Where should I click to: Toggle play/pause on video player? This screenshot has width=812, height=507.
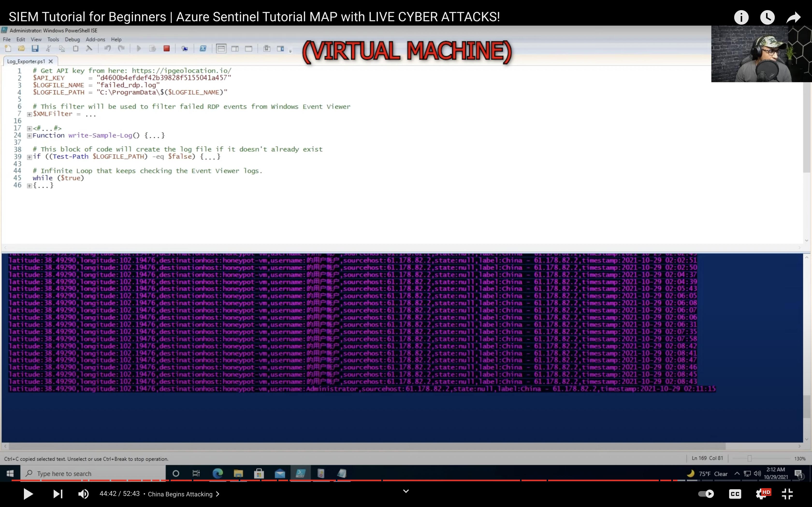(x=28, y=494)
